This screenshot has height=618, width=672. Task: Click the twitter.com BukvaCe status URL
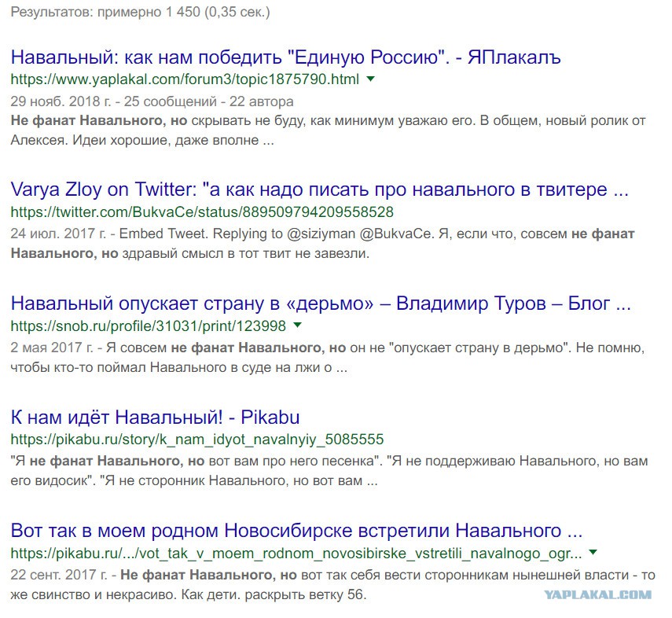pos(202,212)
